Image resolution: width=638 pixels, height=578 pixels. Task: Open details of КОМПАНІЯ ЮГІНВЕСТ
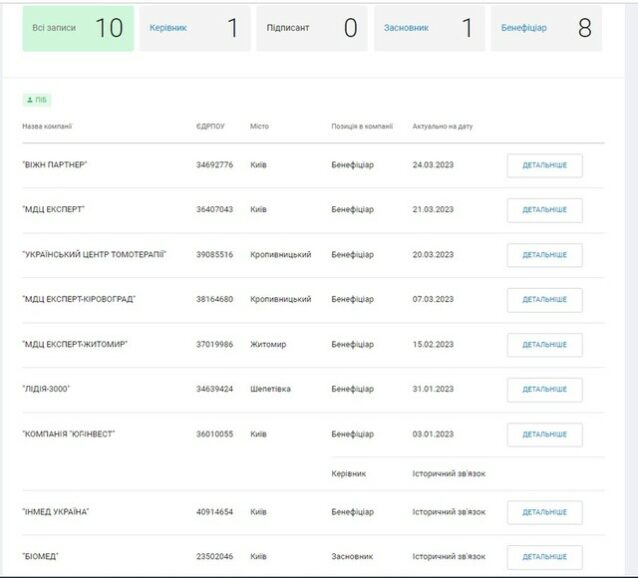pos(544,434)
